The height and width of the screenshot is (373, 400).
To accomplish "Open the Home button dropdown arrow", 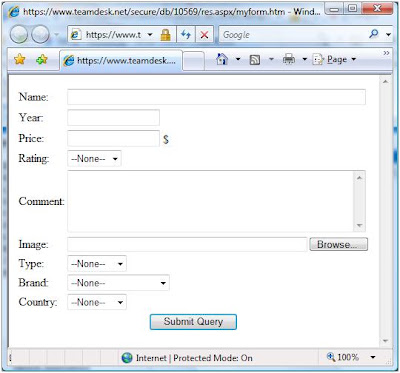I will coord(238,60).
